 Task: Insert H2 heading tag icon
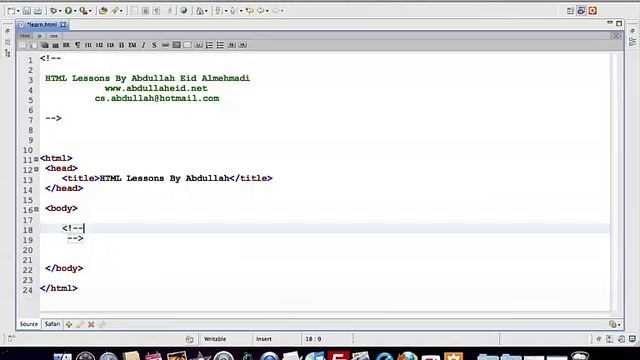coord(99,45)
